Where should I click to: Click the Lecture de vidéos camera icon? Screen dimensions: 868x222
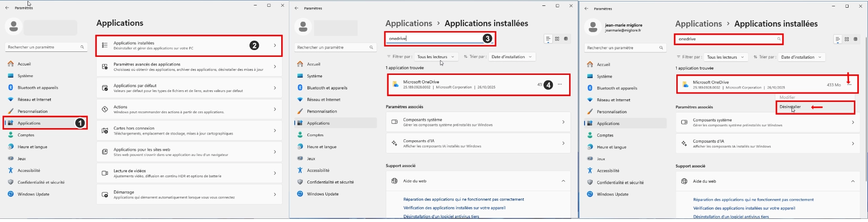click(105, 173)
